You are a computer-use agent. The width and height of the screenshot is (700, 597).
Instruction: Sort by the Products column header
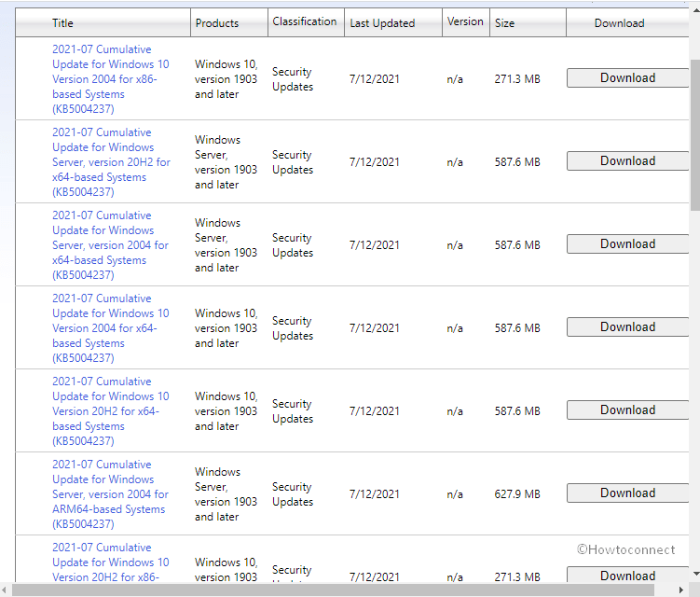coord(216,23)
